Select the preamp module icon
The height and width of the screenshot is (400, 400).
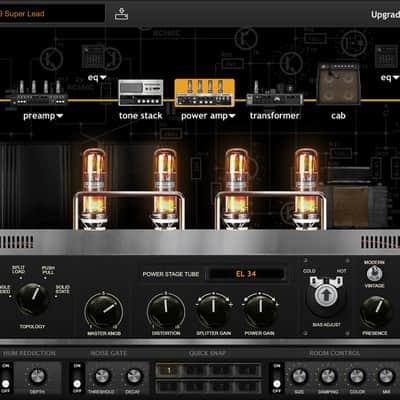click(x=39, y=92)
